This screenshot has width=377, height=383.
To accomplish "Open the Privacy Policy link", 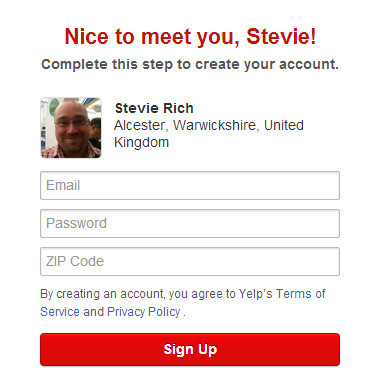I will pos(144,312).
